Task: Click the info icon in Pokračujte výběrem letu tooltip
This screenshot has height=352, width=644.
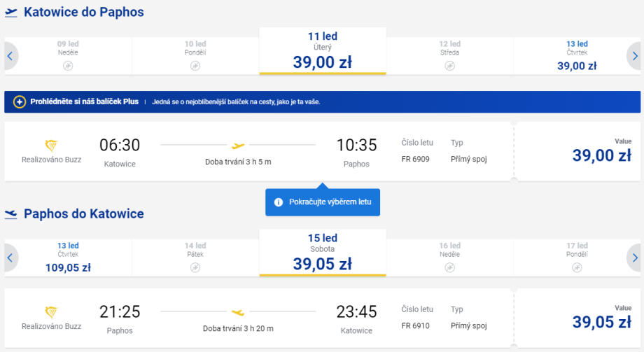Action: (279, 202)
